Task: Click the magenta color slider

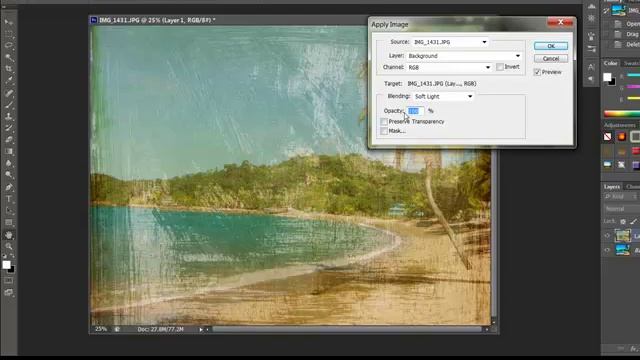Action: click(x=633, y=87)
